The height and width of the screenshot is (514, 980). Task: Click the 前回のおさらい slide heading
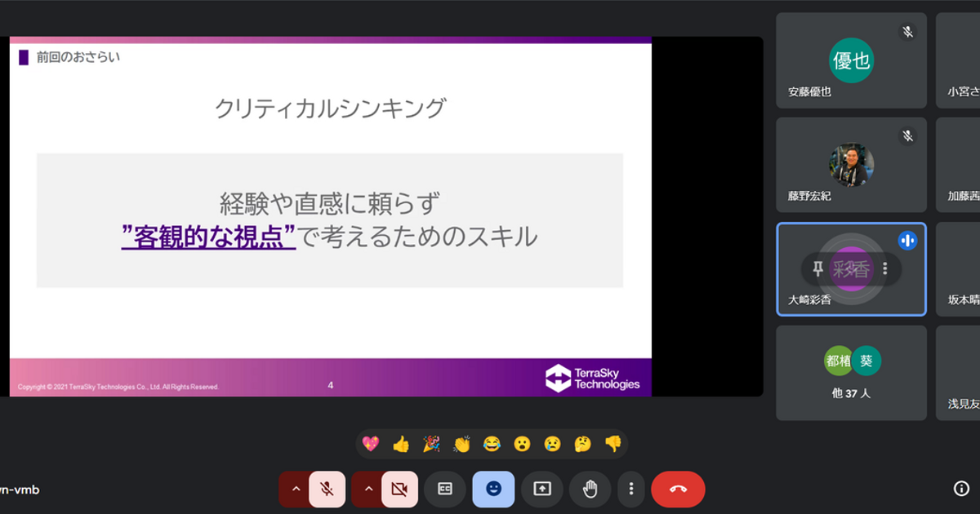(78, 57)
